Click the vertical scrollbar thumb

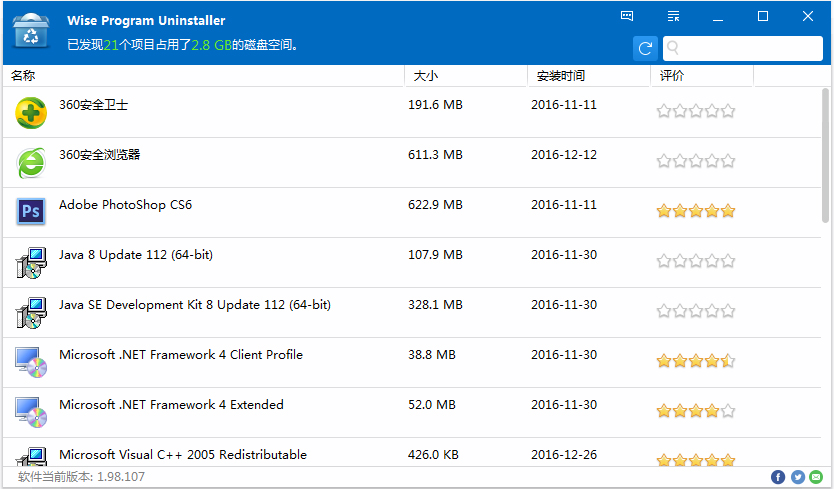(x=825, y=155)
